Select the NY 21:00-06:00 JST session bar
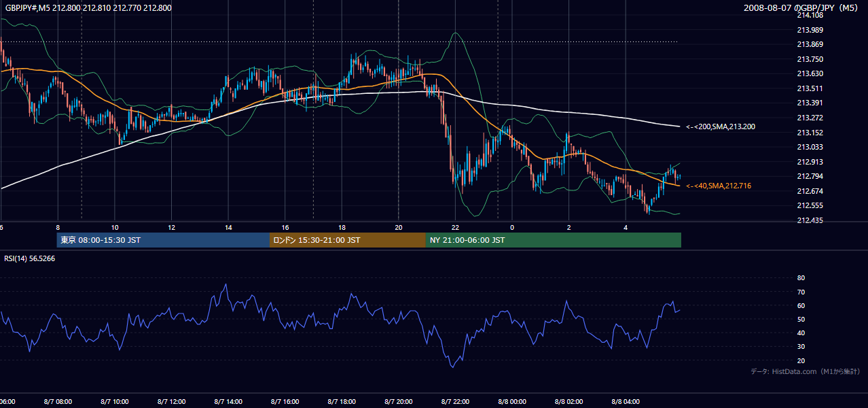The height and width of the screenshot is (408, 868). (x=554, y=240)
